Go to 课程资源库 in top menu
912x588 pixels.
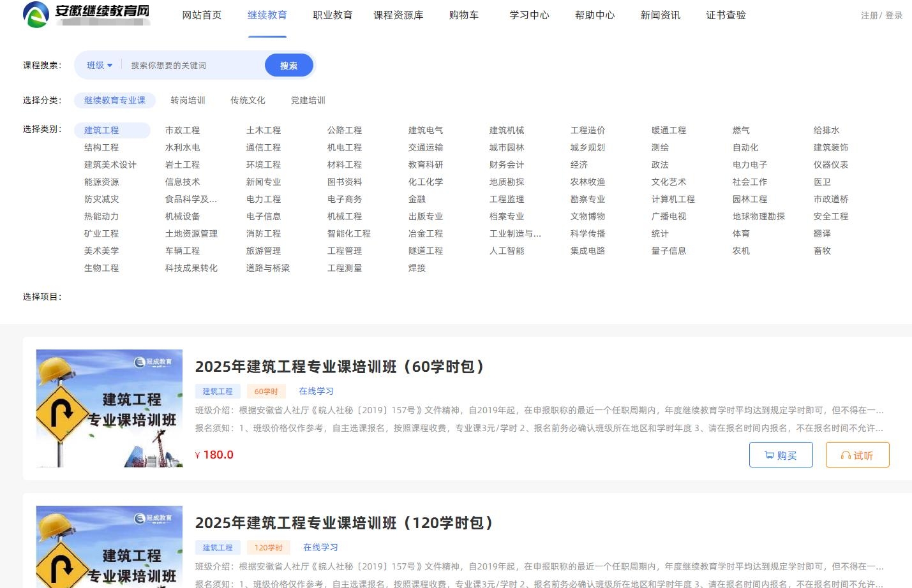click(398, 15)
